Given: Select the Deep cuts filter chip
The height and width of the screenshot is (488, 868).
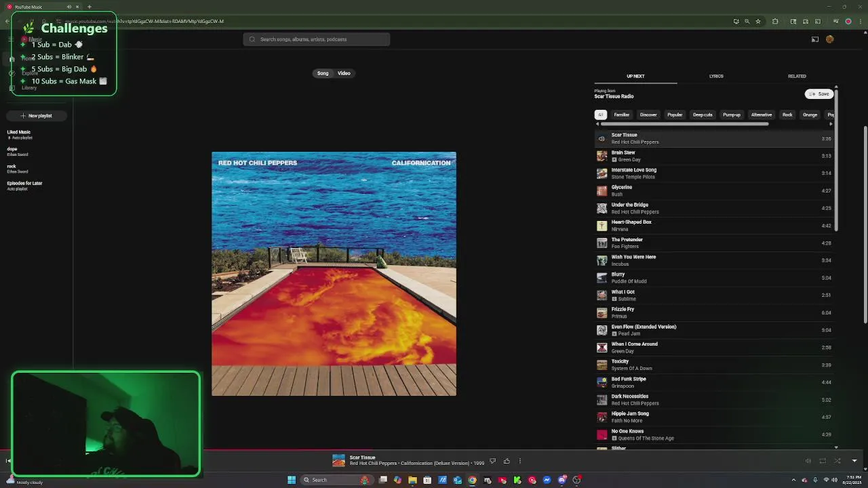Looking at the screenshot, I should pyautogui.click(x=703, y=115).
